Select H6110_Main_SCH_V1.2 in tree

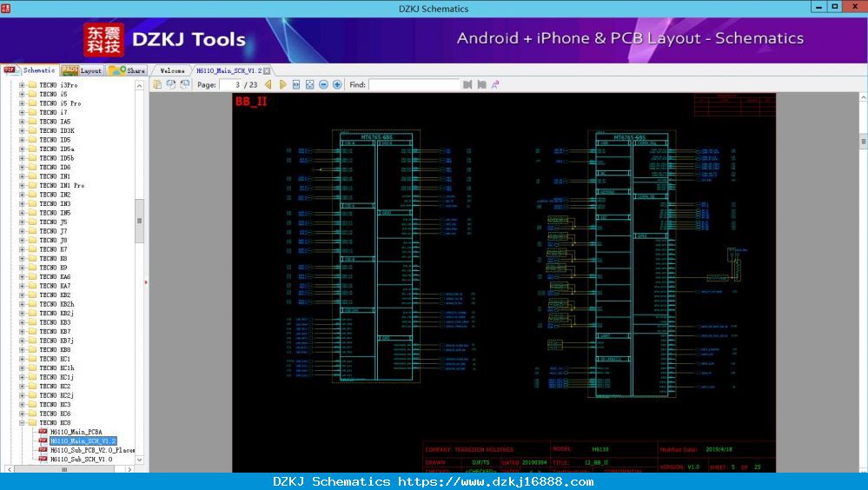point(83,440)
